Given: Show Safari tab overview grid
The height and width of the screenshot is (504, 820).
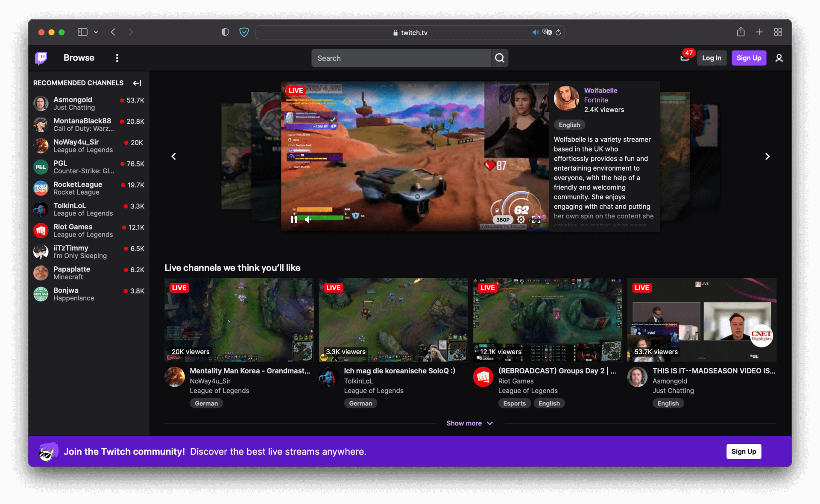Looking at the screenshot, I should click(778, 32).
